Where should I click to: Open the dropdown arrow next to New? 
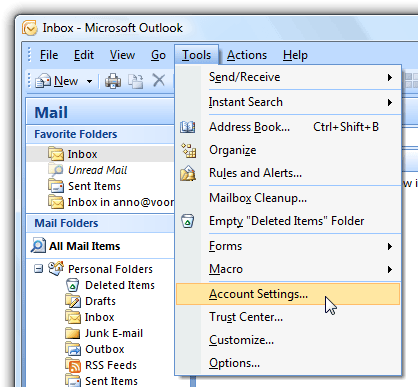click(x=89, y=81)
